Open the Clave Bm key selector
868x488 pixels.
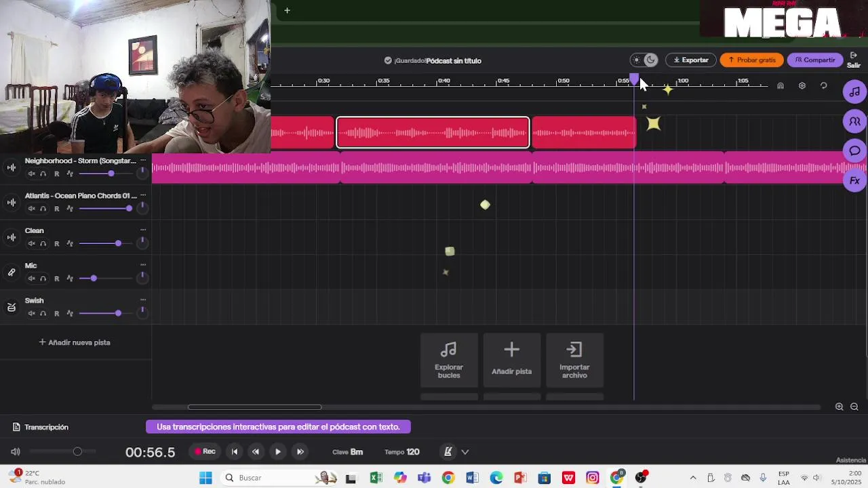pos(348,452)
